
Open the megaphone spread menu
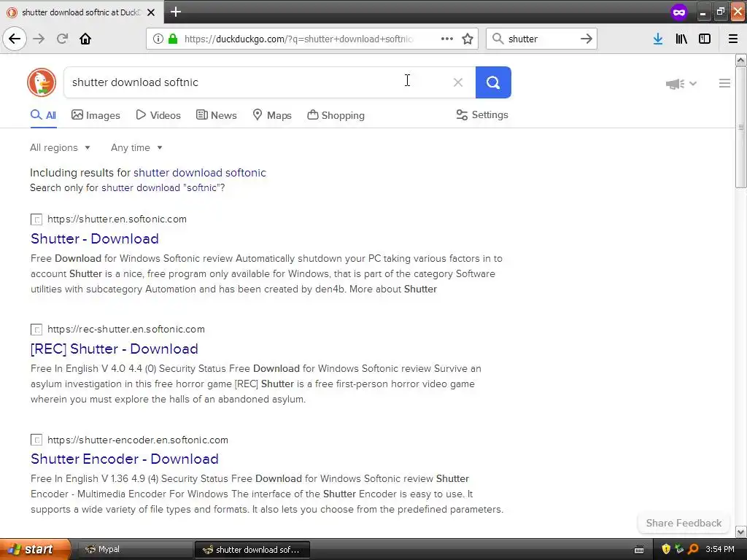point(681,84)
